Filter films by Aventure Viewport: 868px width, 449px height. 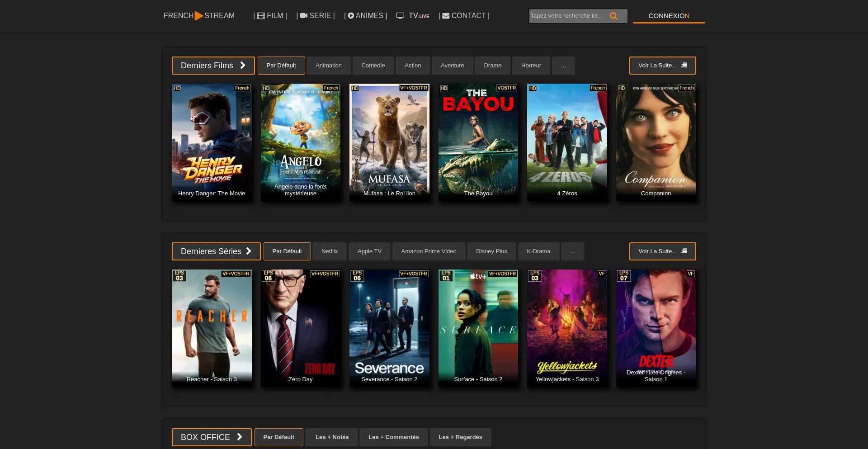click(x=453, y=66)
